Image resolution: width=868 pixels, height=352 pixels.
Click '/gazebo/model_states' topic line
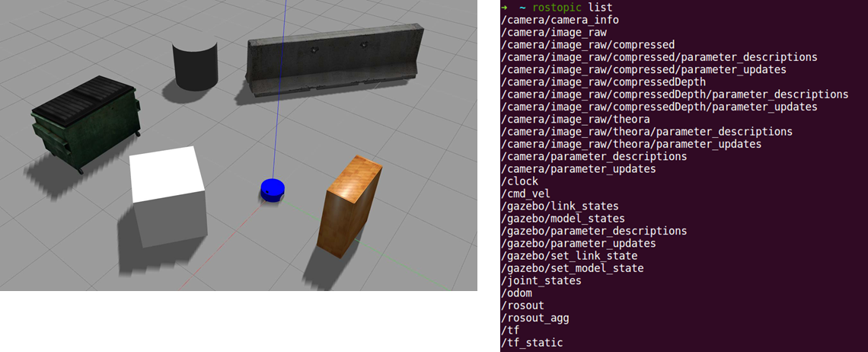pyautogui.click(x=563, y=218)
